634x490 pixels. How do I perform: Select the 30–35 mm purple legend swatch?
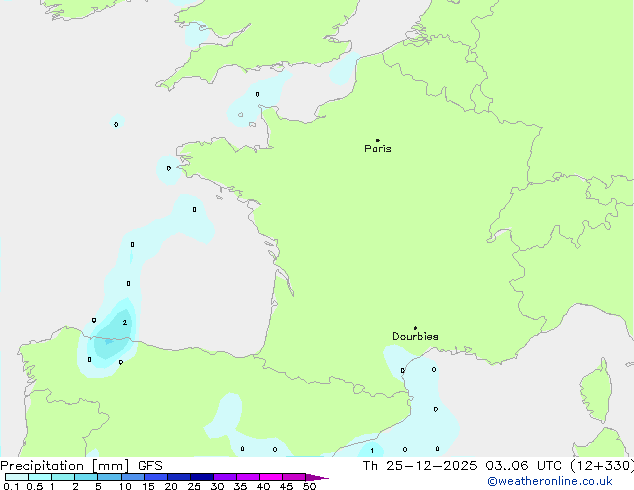click(225, 477)
